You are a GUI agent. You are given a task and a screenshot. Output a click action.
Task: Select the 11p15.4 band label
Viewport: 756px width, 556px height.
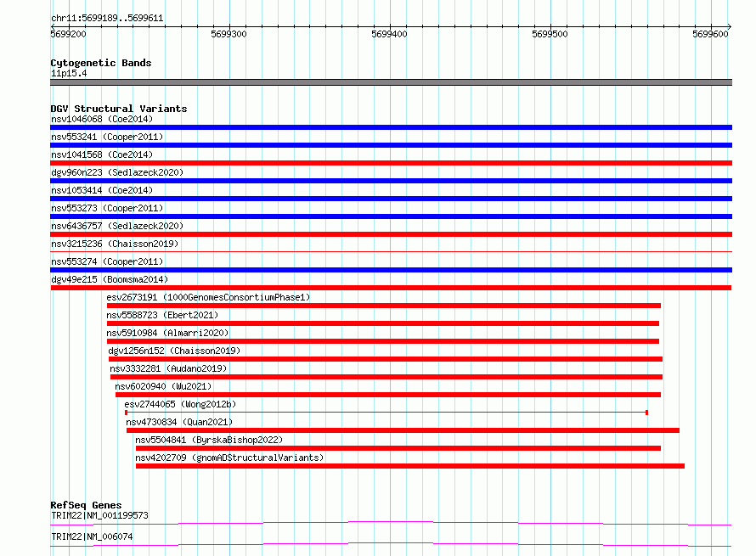tap(69, 73)
